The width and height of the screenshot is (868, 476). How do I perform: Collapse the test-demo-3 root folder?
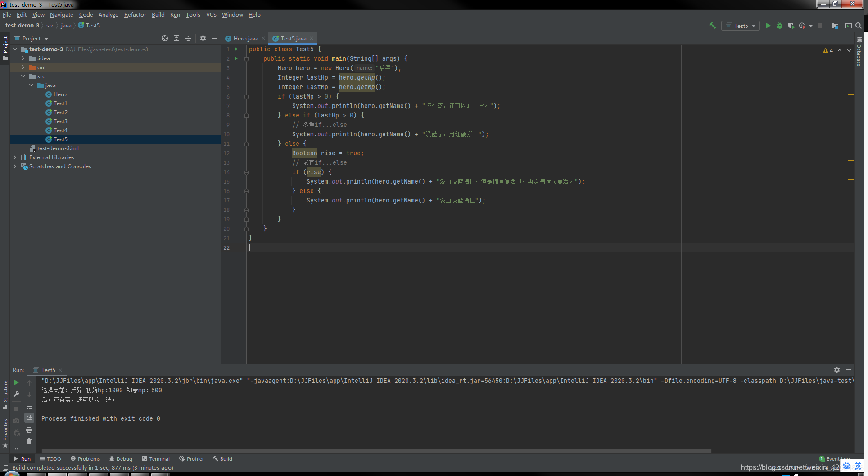[x=15, y=49]
